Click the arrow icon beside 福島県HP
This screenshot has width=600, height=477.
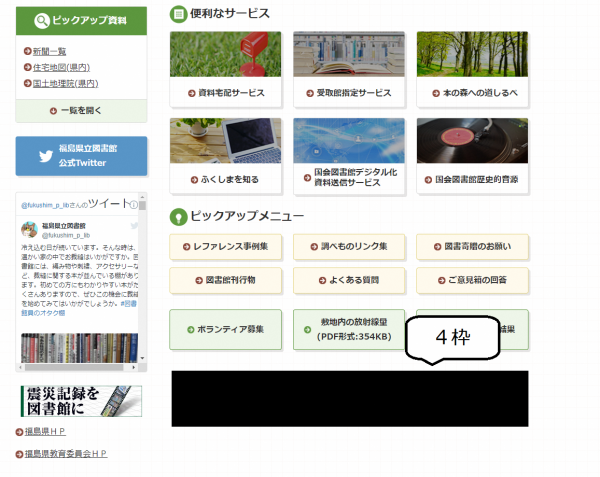click(x=20, y=432)
